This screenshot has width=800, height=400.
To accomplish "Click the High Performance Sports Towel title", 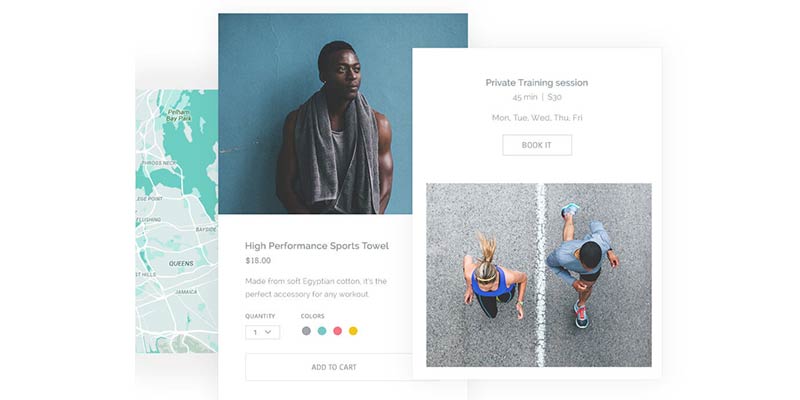I will point(317,246).
